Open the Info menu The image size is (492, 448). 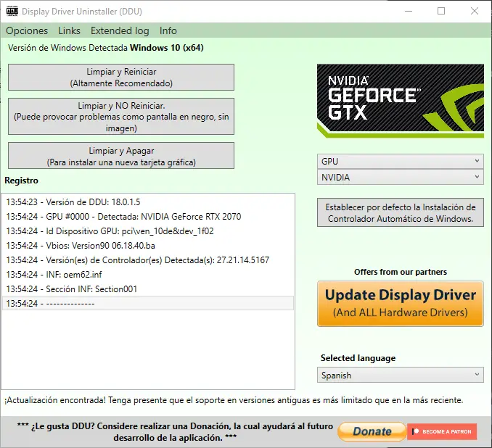point(168,30)
